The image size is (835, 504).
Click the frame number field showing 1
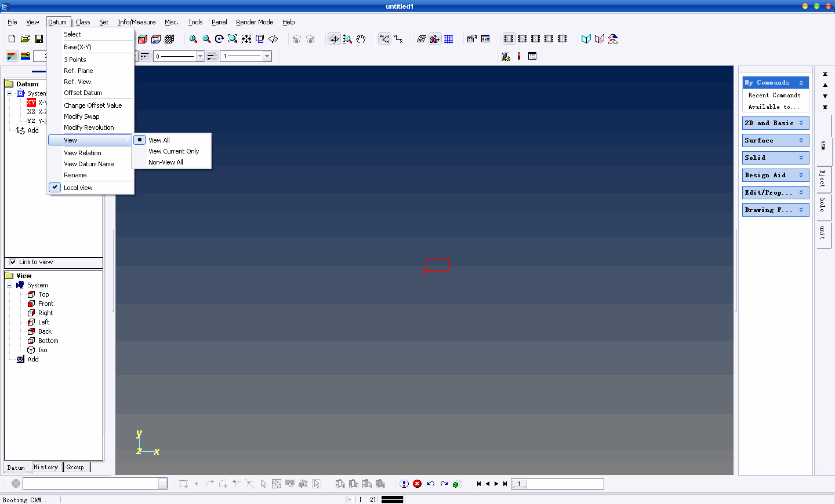click(557, 484)
